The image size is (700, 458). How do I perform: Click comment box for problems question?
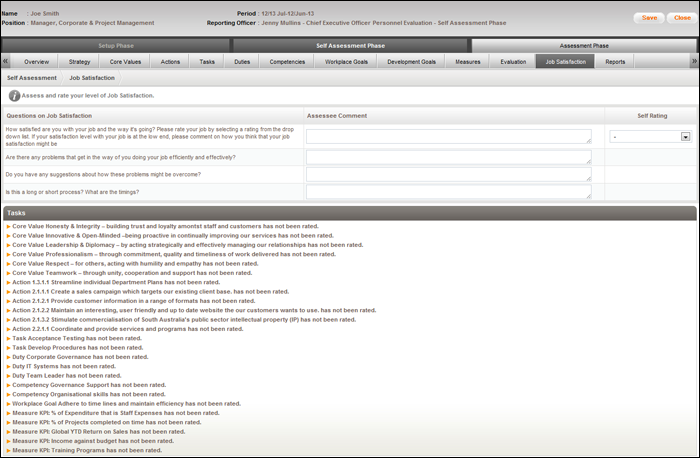pos(449,157)
